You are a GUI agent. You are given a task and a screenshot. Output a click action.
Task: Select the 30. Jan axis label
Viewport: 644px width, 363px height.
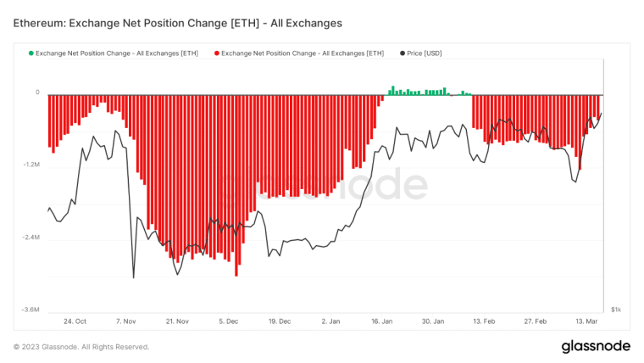433,321
